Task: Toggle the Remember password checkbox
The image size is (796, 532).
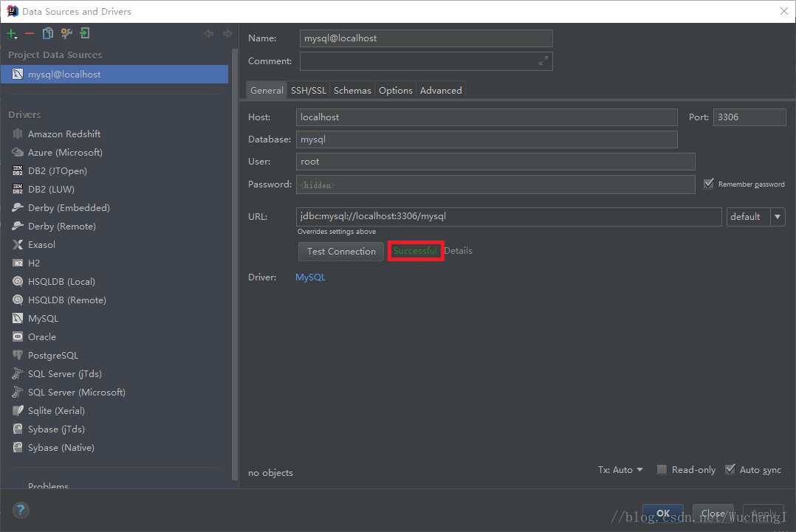Action: (x=709, y=184)
